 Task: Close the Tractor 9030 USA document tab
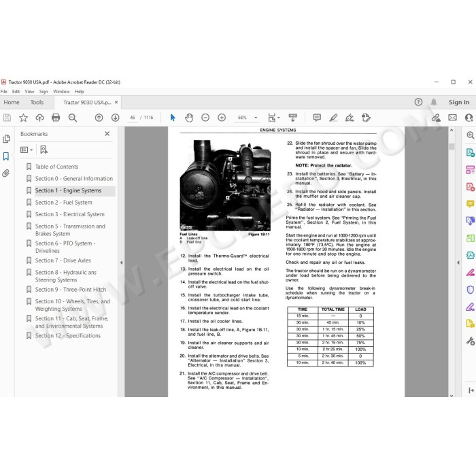click(x=116, y=102)
